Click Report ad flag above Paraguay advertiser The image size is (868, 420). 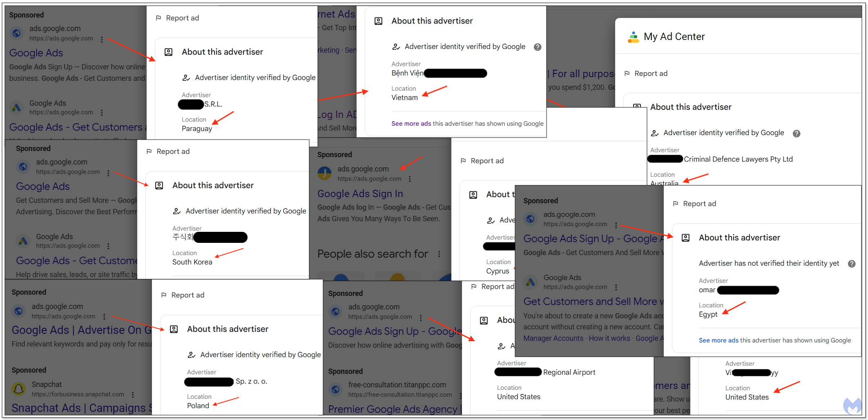click(158, 18)
